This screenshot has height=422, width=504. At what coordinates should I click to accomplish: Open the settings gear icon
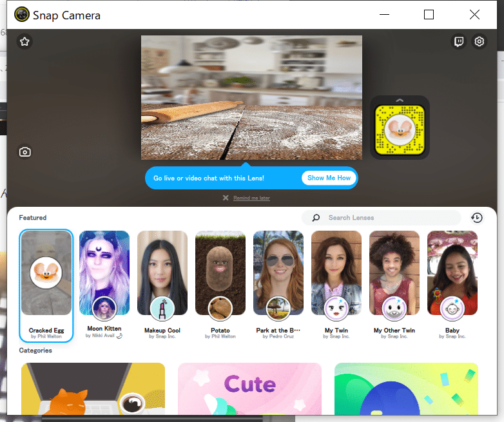(x=480, y=41)
